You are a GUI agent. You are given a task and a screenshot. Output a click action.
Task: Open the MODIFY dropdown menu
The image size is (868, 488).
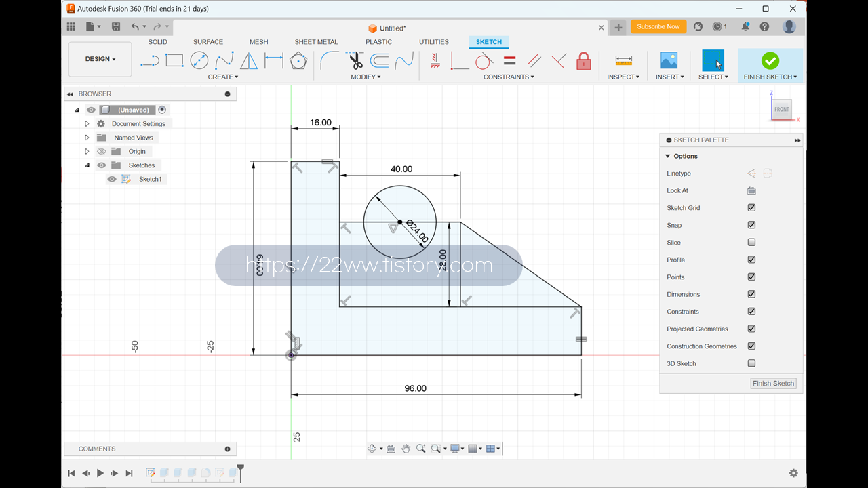click(366, 77)
